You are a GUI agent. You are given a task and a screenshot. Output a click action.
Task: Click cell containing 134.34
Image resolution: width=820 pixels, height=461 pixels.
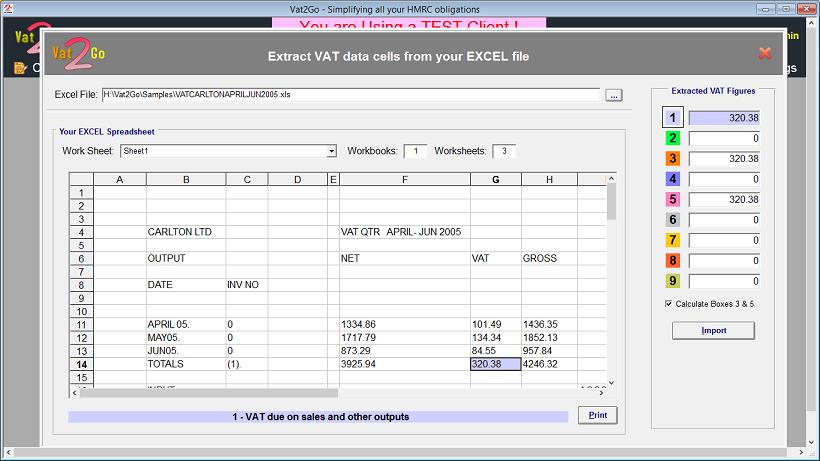click(x=496, y=338)
